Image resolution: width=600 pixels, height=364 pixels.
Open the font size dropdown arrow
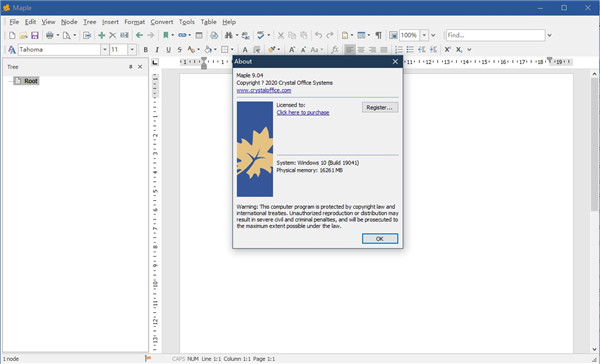(x=132, y=49)
